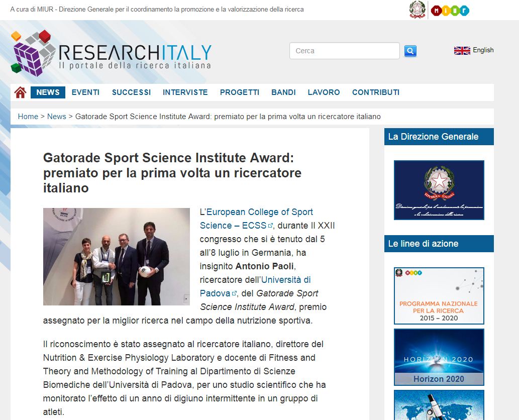This screenshot has width=519, height=420.
Task: Go to the SUCCESSI section
Action: pyautogui.click(x=132, y=92)
